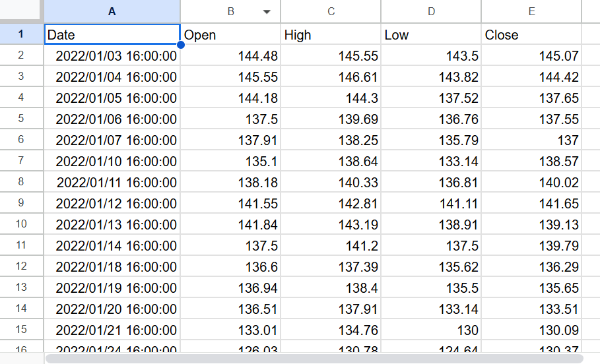The image size is (600, 364).
Task: Select the column C header
Action: [331, 12]
